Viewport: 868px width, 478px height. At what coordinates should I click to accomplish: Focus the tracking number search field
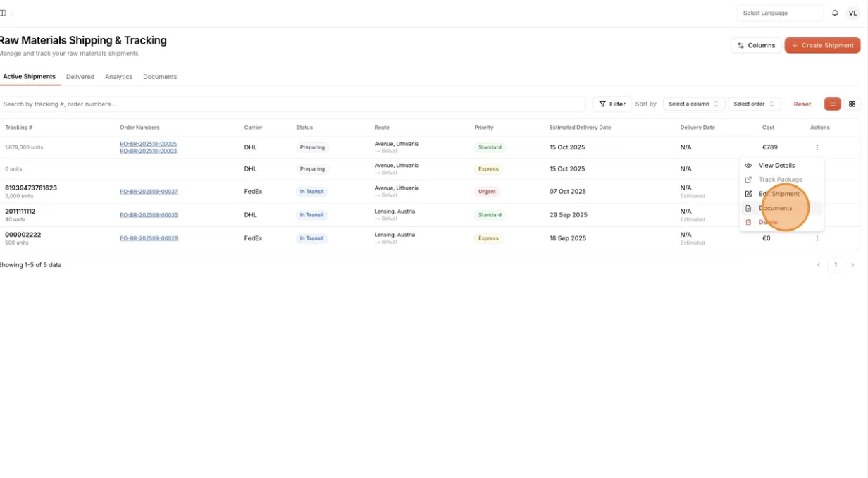click(292, 104)
